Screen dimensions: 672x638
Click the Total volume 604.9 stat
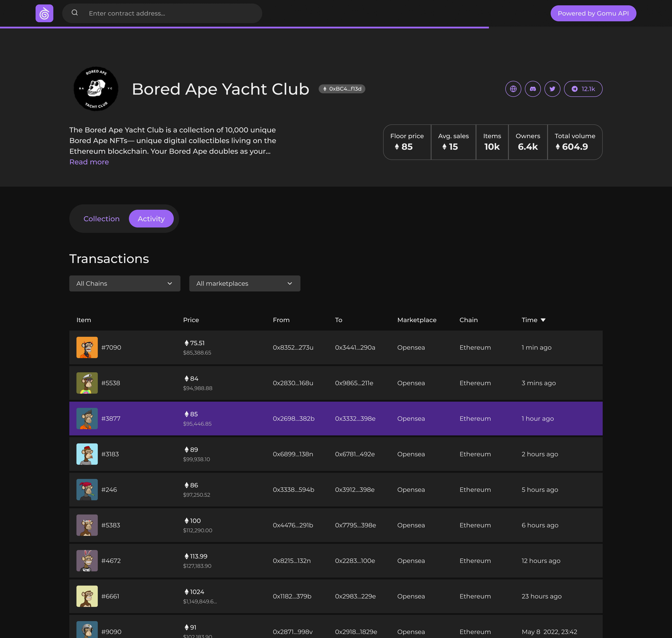pyautogui.click(x=575, y=142)
